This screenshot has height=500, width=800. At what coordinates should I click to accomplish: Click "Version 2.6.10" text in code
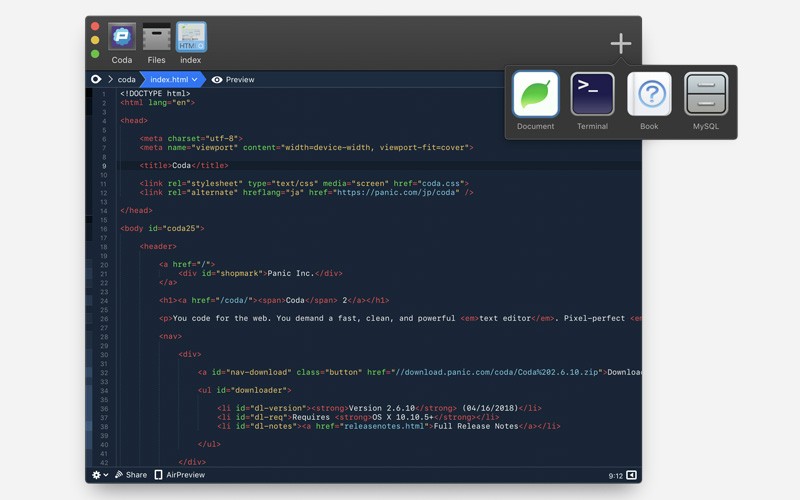[382, 408]
